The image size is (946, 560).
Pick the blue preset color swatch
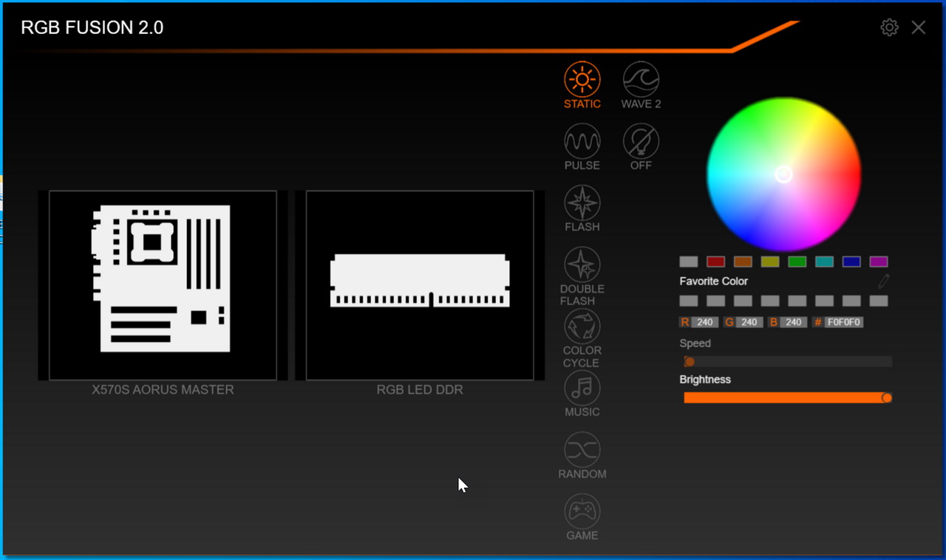point(851,262)
